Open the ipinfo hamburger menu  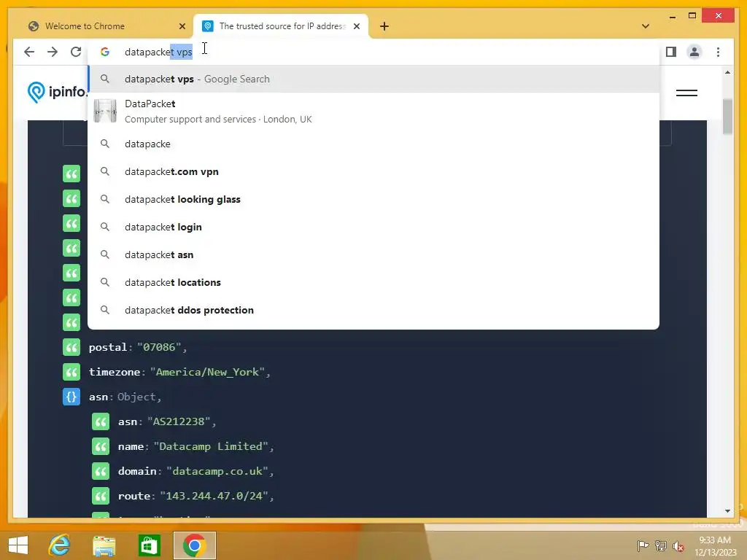tap(686, 93)
